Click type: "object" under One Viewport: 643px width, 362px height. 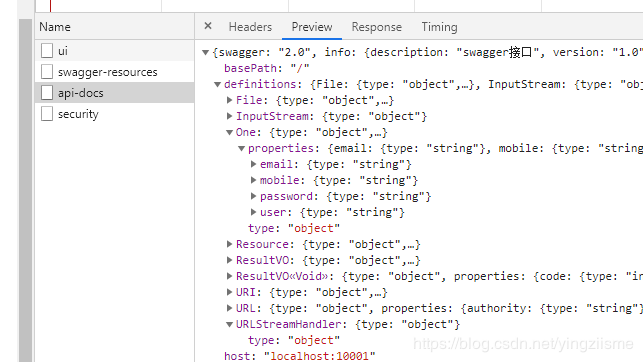(294, 228)
